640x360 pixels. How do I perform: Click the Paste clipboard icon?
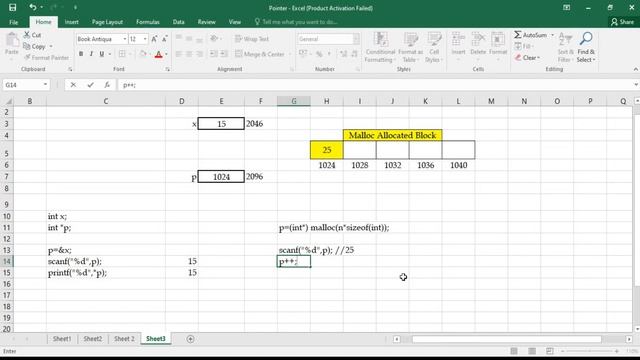(x=12, y=41)
